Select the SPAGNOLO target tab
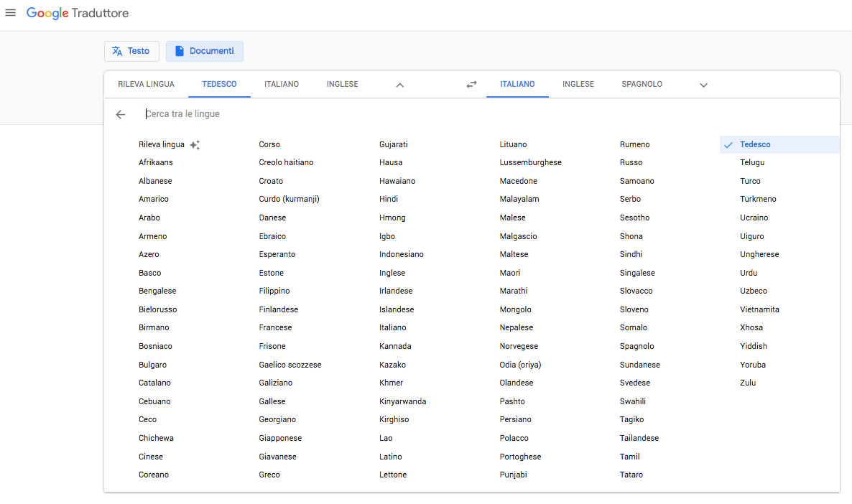The height and width of the screenshot is (504, 852). point(642,84)
